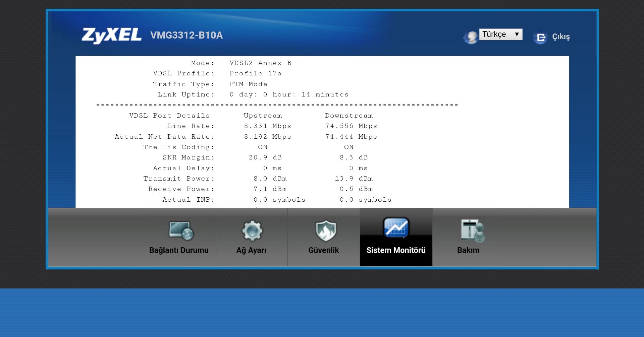Click the language globe user icon

(x=470, y=37)
